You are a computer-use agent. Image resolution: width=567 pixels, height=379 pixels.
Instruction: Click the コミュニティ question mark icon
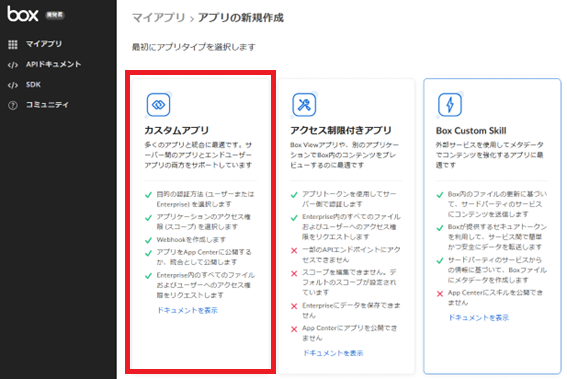tap(13, 105)
